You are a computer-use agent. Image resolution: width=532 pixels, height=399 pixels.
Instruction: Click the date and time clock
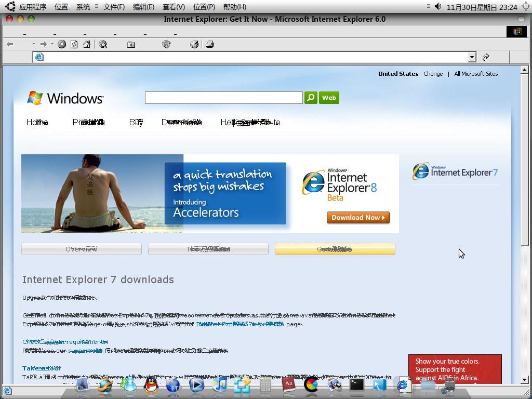tap(482, 7)
